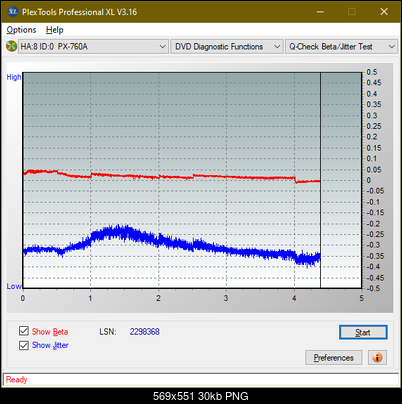
Task: Click the red beta curve on the graph
Action: (x=173, y=177)
